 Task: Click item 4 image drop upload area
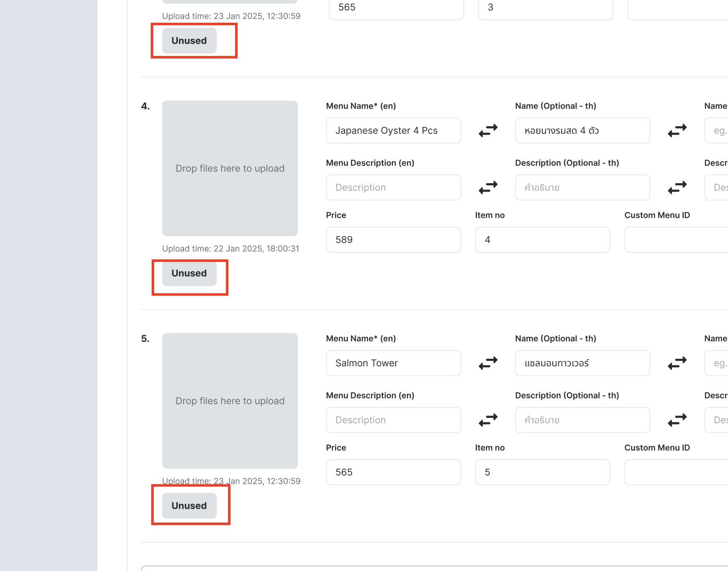pos(230,168)
